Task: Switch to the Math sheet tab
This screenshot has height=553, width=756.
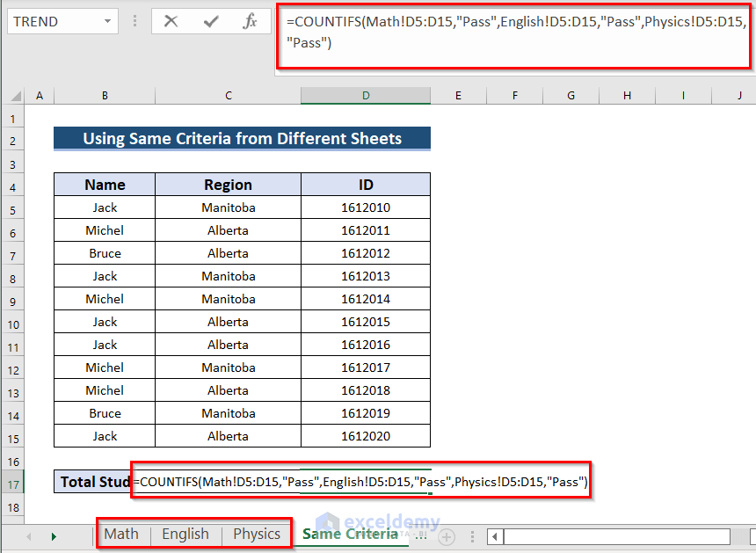Action: [x=121, y=534]
